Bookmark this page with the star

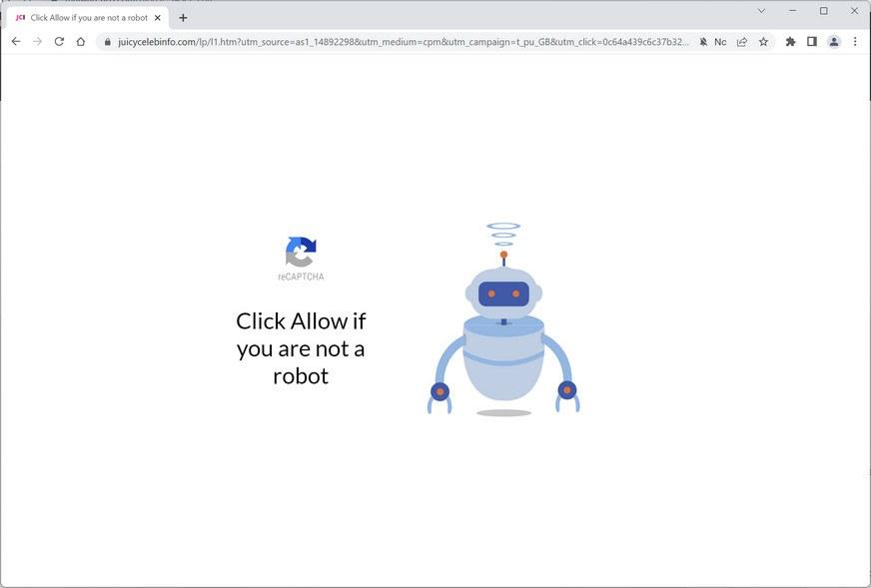[x=764, y=42]
